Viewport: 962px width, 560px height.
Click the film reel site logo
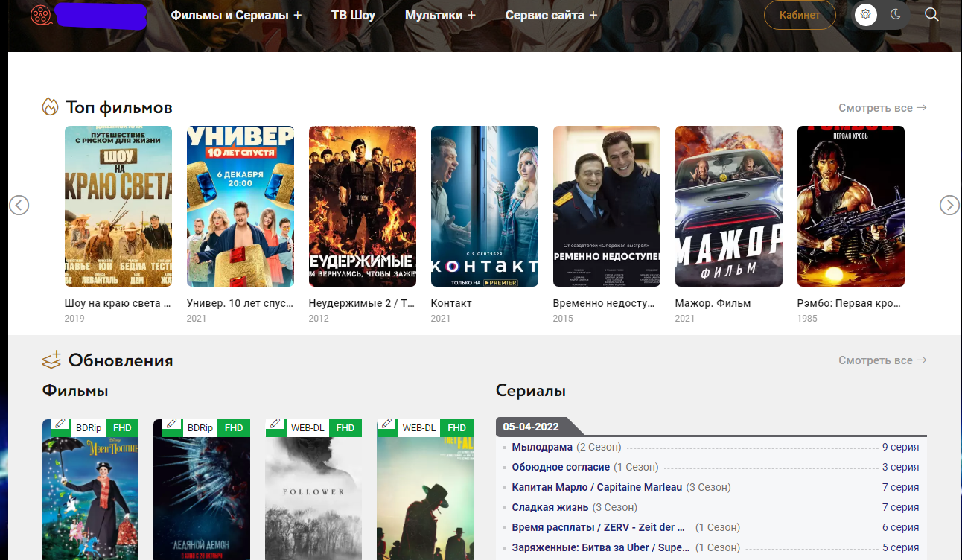(42, 15)
